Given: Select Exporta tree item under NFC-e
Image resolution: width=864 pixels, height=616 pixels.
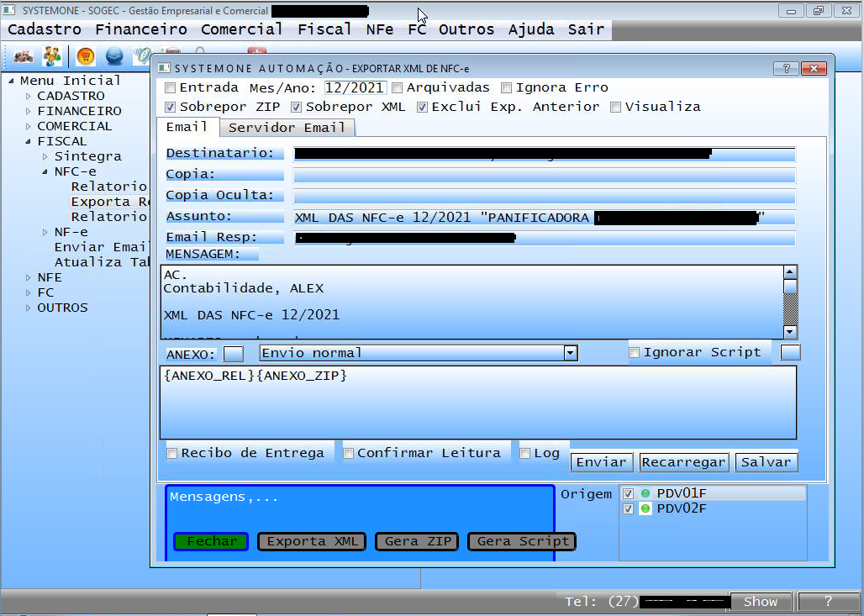Looking at the screenshot, I should pos(109,203).
